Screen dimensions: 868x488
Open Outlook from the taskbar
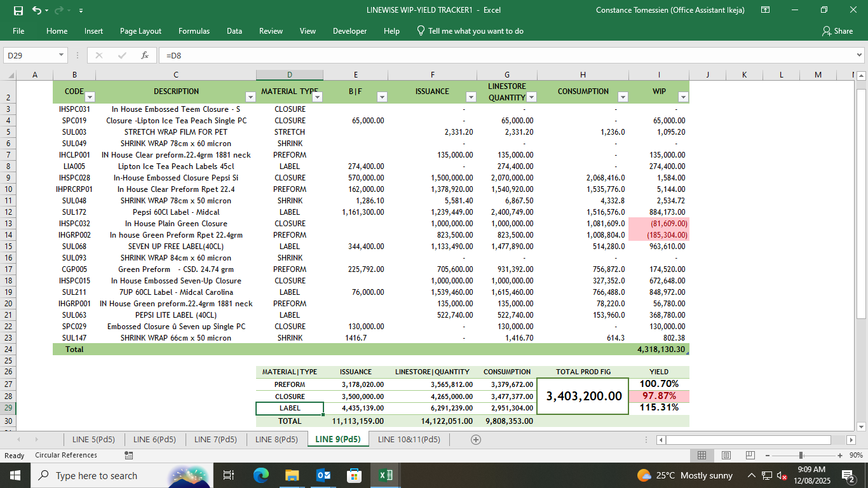(324, 475)
